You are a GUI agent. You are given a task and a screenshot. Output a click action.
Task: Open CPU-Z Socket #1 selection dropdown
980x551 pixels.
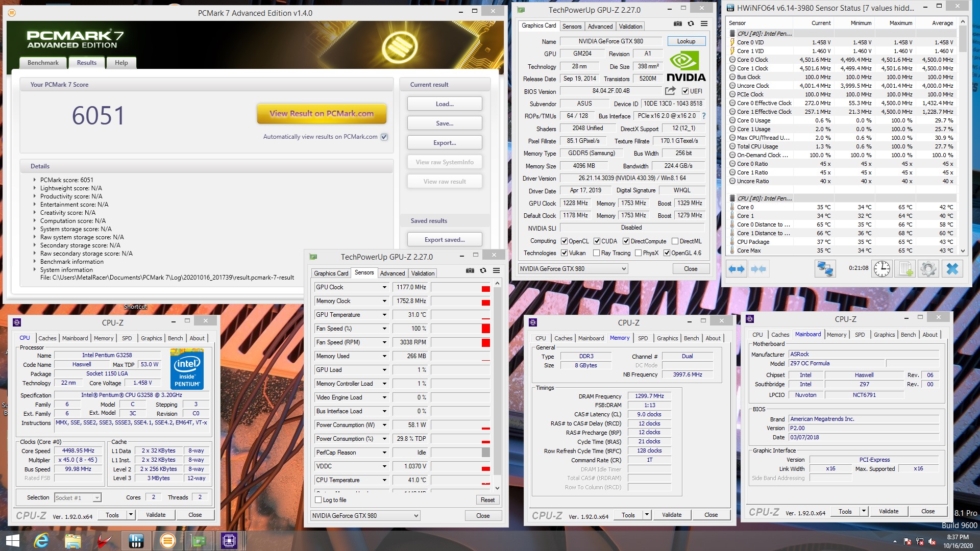pos(78,497)
